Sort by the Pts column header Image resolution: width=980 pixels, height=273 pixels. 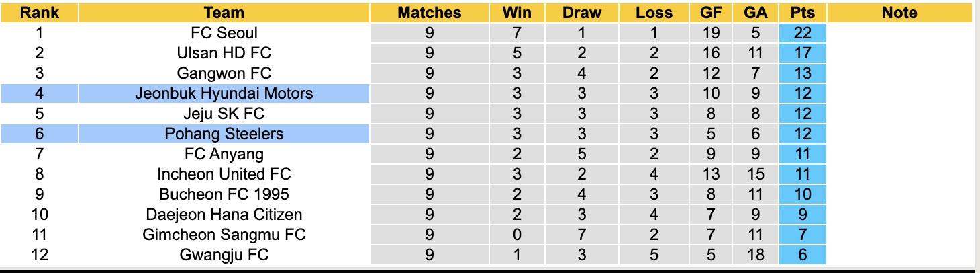click(802, 13)
